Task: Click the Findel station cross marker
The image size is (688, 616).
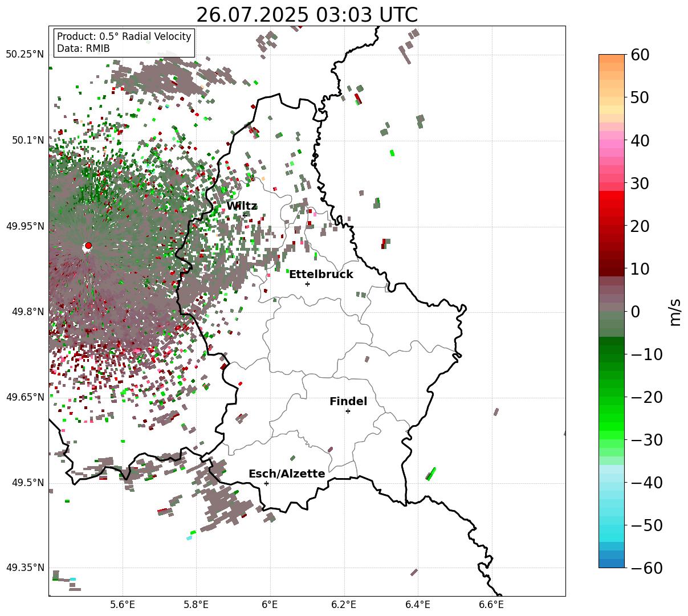Action: (348, 411)
